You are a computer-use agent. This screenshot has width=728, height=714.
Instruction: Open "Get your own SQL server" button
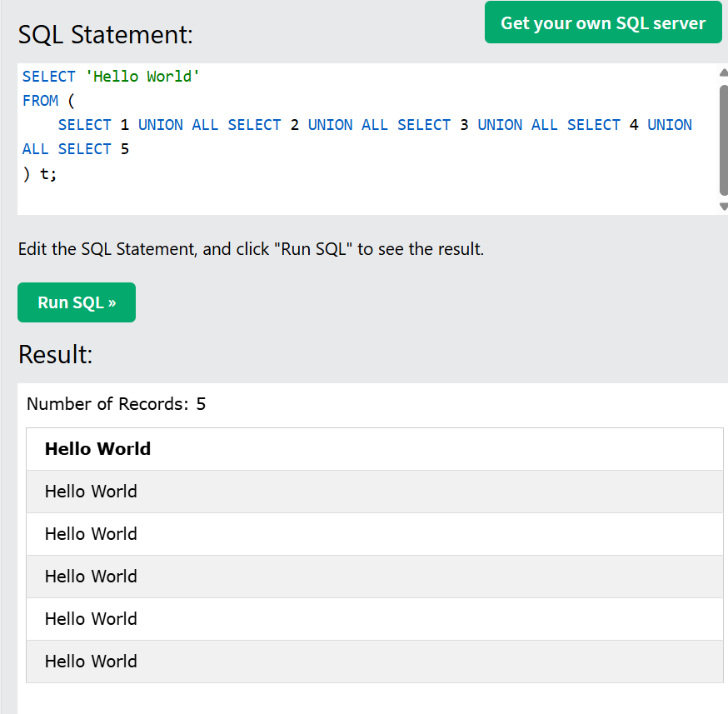[603, 23]
